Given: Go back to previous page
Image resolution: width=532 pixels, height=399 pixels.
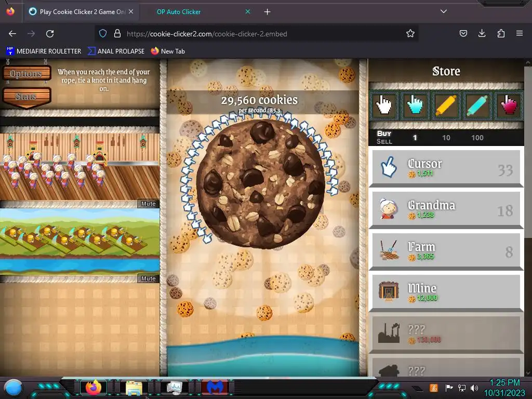Looking at the screenshot, I should 12,34.
